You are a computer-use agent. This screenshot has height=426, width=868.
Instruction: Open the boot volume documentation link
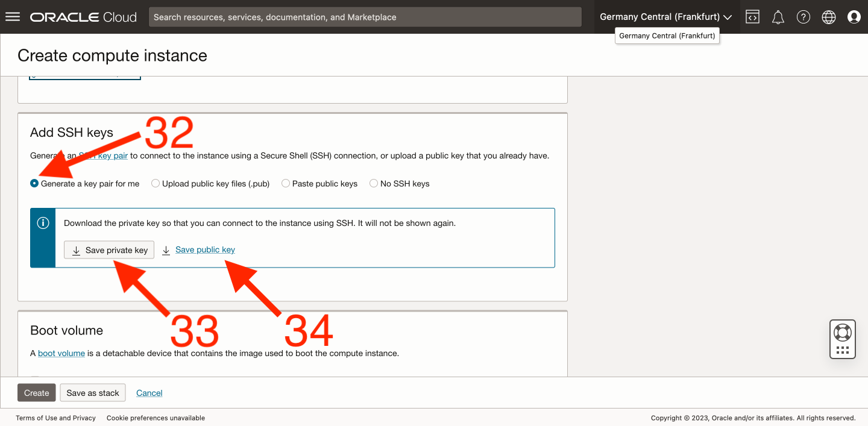pyautogui.click(x=61, y=353)
